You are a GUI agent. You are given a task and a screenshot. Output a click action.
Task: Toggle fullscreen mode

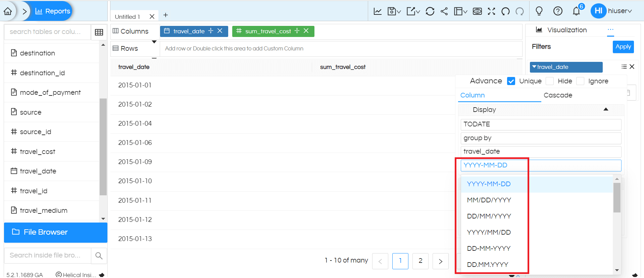491,11
